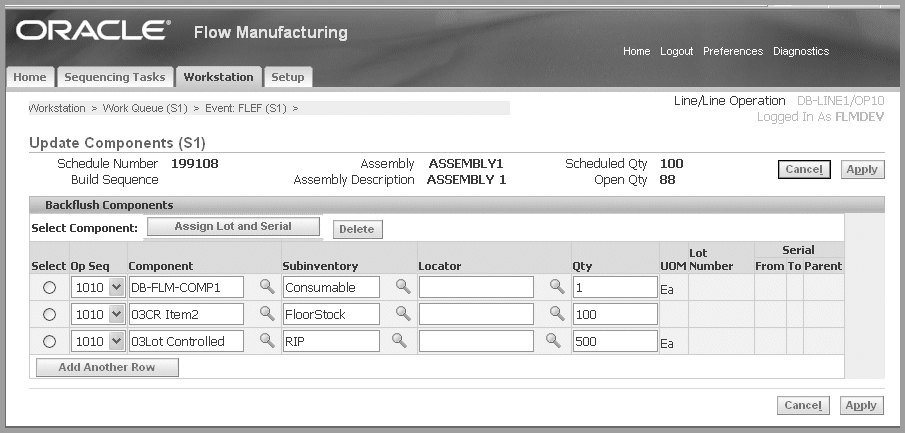The image size is (905, 433).
Task: Select the DB-FLM-COMP1 row radio button
Action: [50, 288]
